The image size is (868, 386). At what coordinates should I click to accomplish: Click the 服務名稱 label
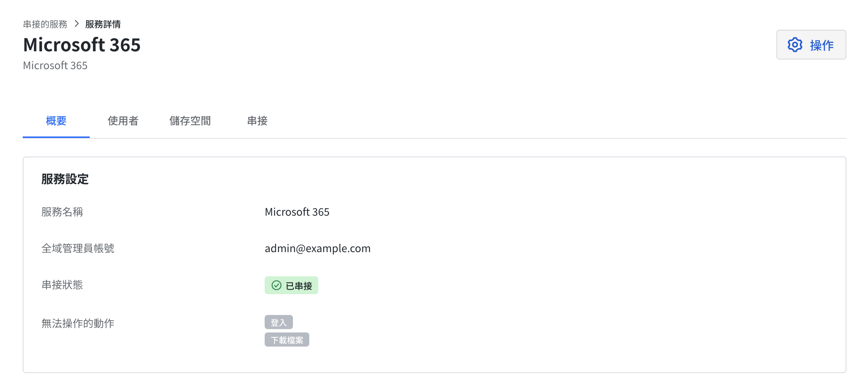(x=62, y=212)
